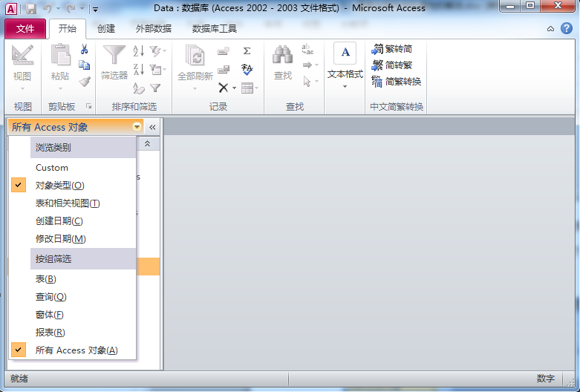Open the 数据库工具 ribbon tab
This screenshot has width=580, height=392.
(215, 29)
